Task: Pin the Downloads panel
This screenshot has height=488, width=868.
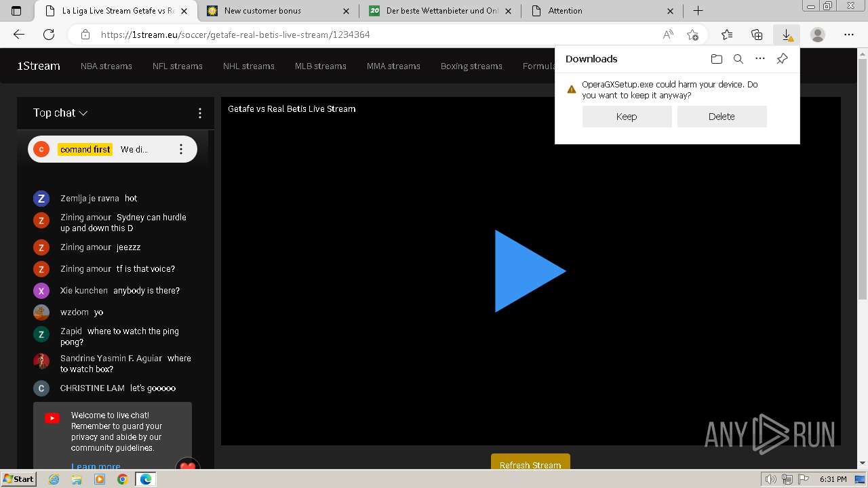Action: click(x=782, y=59)
